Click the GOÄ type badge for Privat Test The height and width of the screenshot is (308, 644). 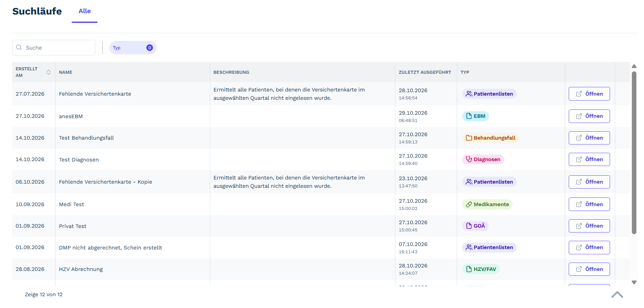(475, 226)
